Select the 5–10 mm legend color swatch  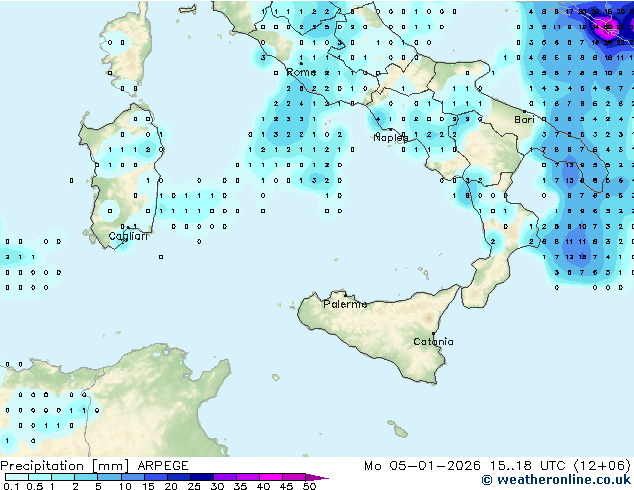(109, 477)
